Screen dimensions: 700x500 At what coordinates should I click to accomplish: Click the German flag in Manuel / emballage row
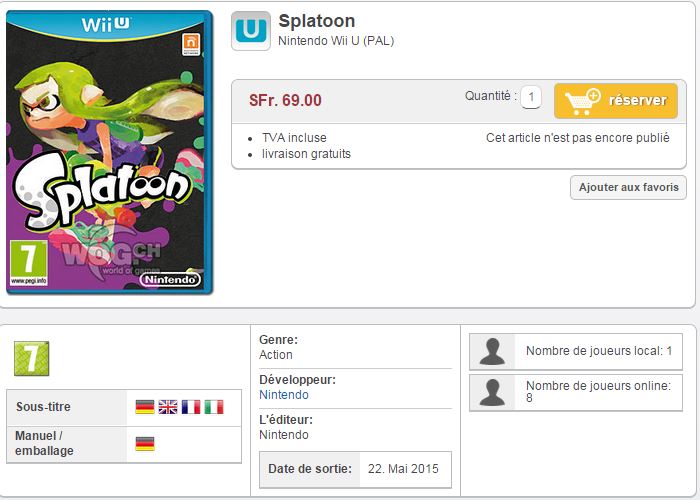tap(145, 443)
